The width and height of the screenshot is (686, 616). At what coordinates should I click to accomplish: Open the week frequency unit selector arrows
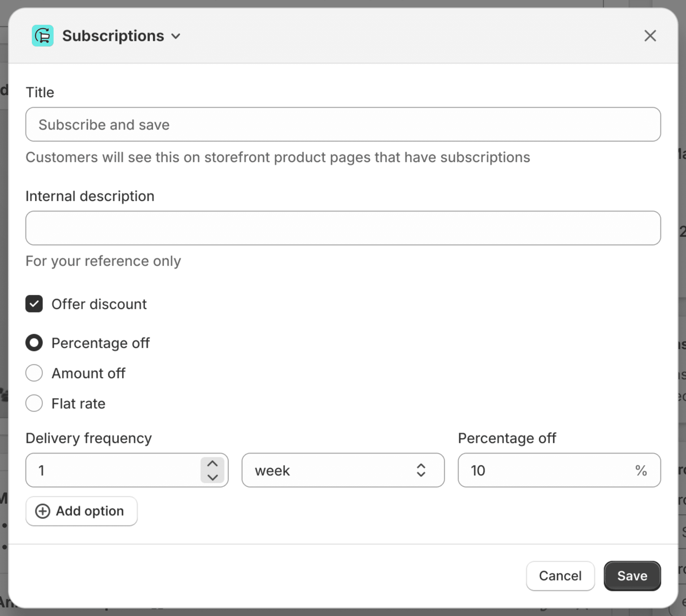pyautogui.click(x=421, y=470)
